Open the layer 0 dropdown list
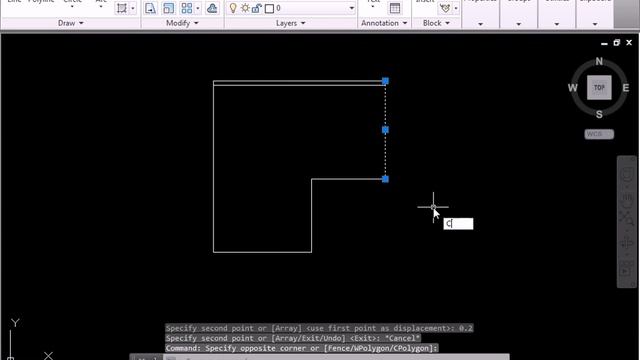The image size is (640, 360). point(351,8)
